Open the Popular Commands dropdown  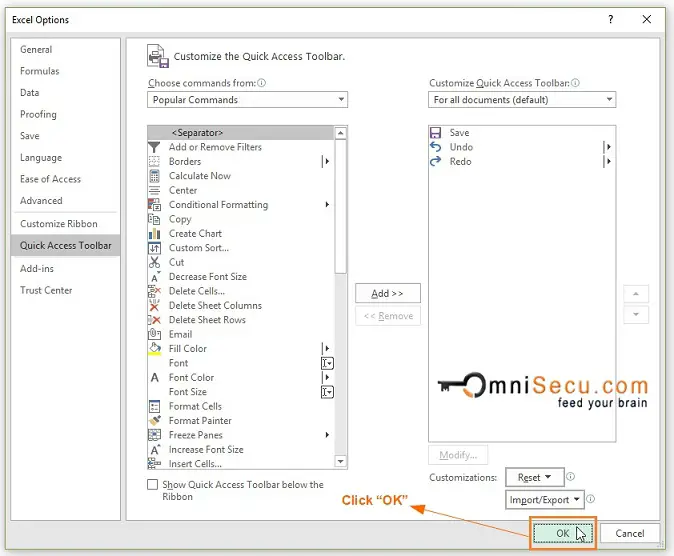coord(247,100)
